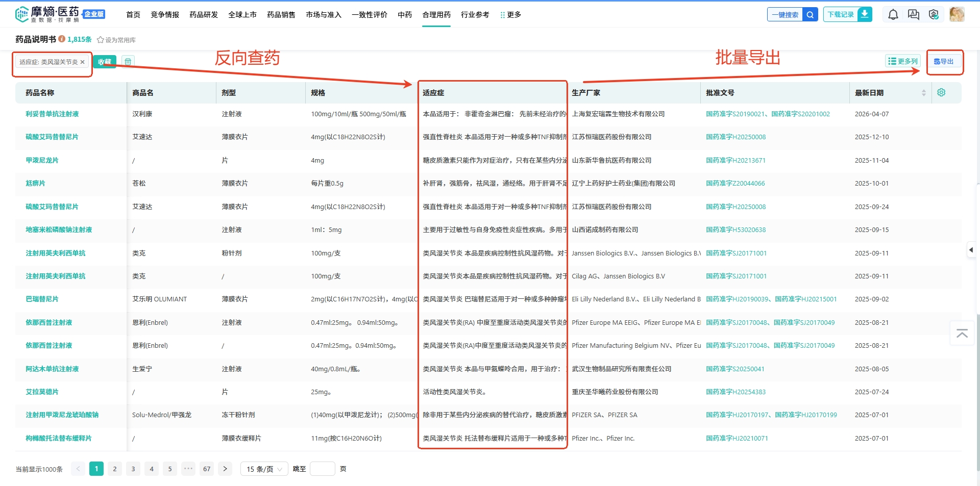Click the star icon to 设为常用库
980x486 pixels.
(101, 40)
